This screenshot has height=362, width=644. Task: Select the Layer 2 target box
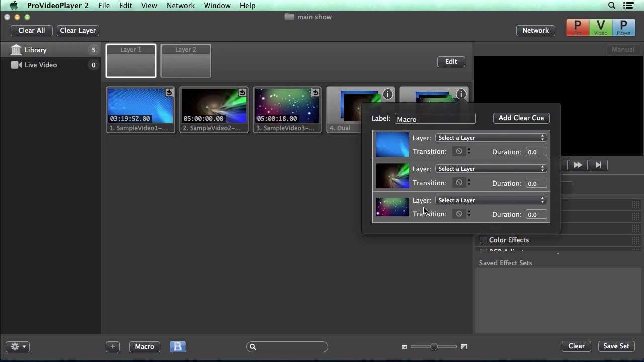186,61
